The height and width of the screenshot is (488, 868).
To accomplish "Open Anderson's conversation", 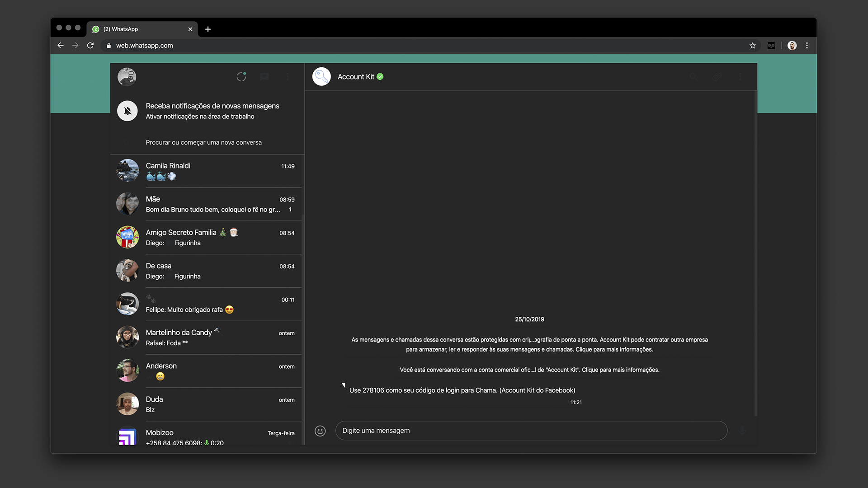I will [x=207, y=371].
